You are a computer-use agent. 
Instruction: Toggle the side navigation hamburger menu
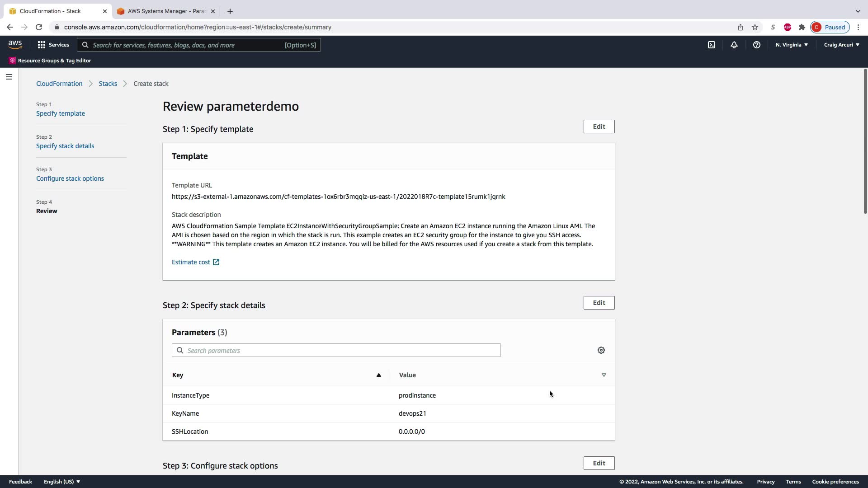(x=9, y=77)
